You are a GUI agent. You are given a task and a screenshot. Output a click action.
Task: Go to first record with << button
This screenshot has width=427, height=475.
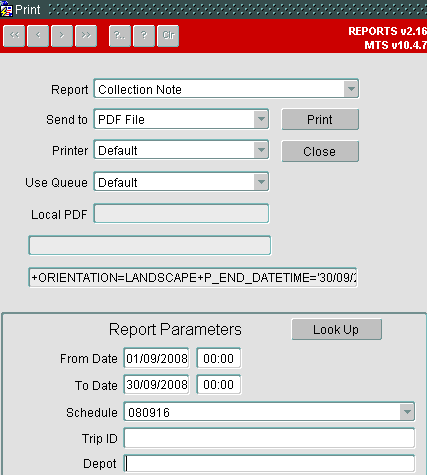[x=14, y=36]
